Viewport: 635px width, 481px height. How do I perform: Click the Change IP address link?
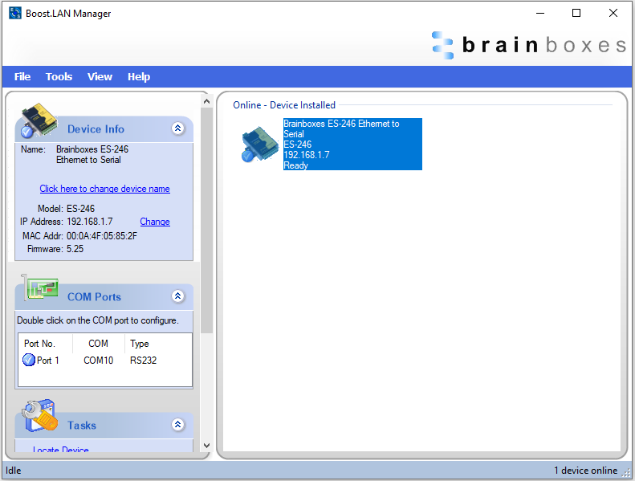(155, 221)
